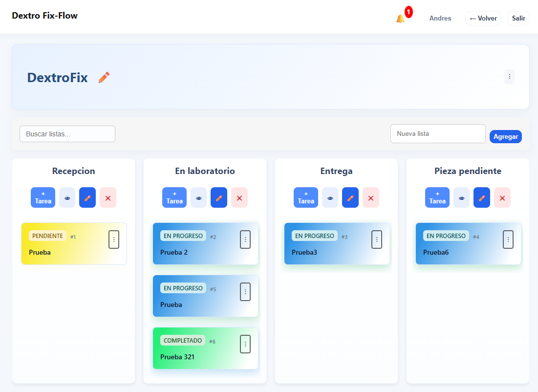Toggle the eye icon in Pieza pendiente list
This screenshot has height=392, width=538.
pos(461,198)
